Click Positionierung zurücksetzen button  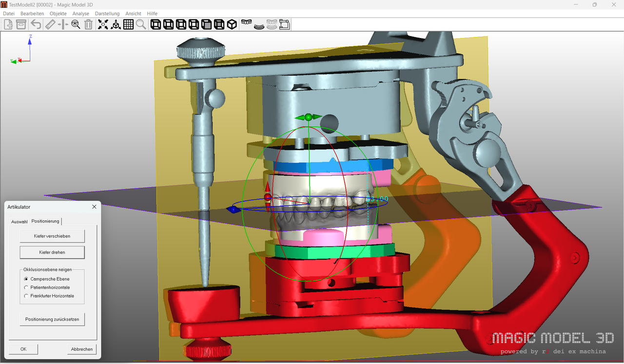pyautogui.click(x=52, y=320)
